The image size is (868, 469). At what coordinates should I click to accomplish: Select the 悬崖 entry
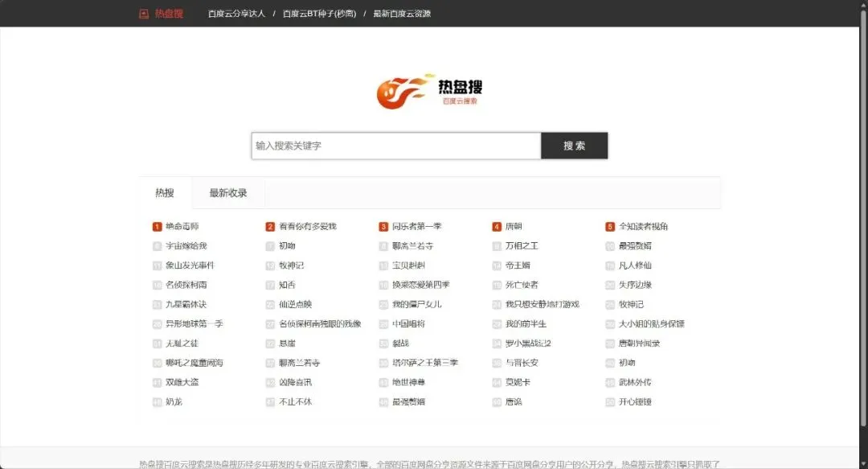(287, 344)
